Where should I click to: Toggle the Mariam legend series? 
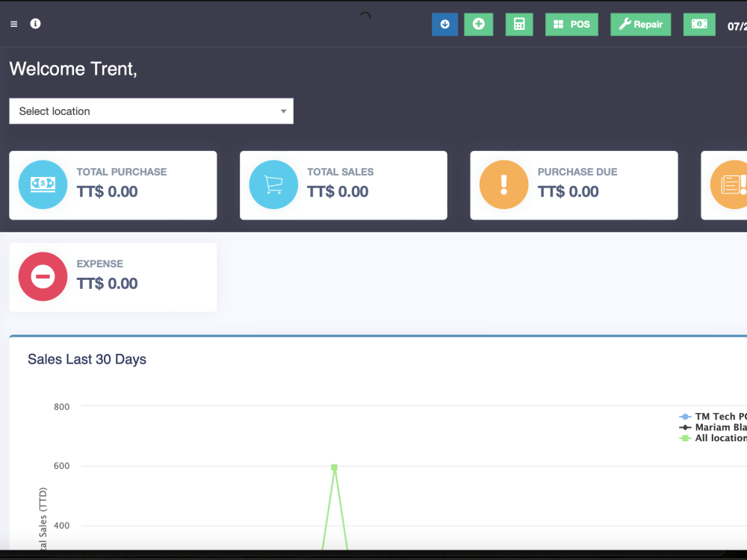[x=713, y=427]
